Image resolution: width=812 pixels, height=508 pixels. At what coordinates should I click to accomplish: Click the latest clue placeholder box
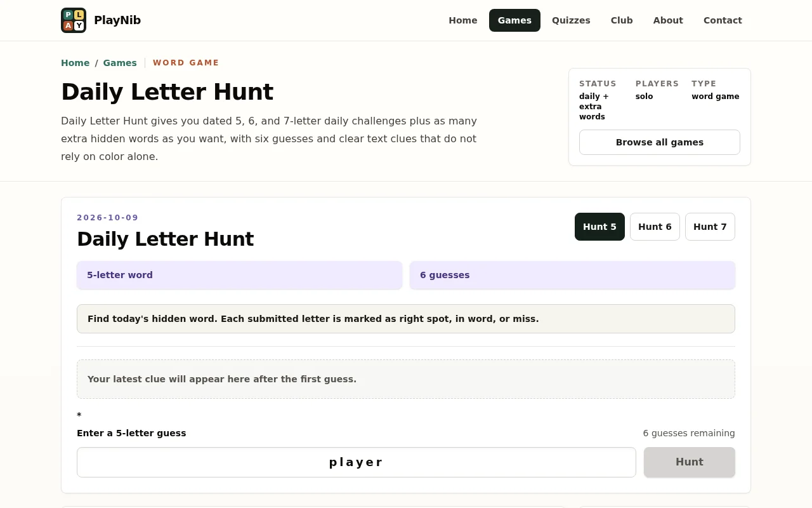406,379
